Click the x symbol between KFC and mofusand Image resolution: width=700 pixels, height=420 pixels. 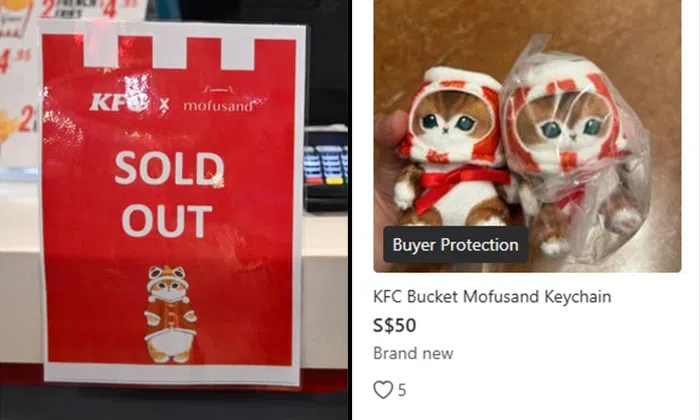click(166, 104)
